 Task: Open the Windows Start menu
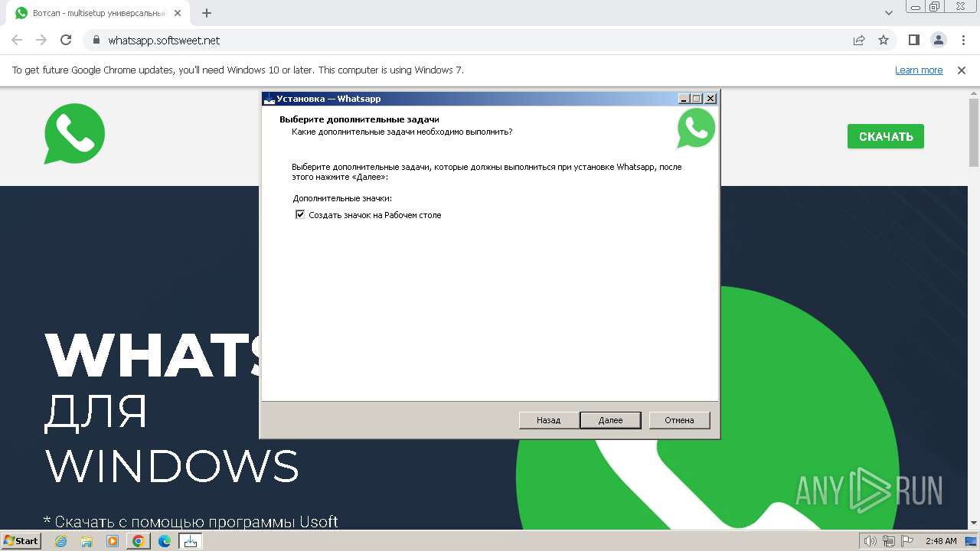21,541
